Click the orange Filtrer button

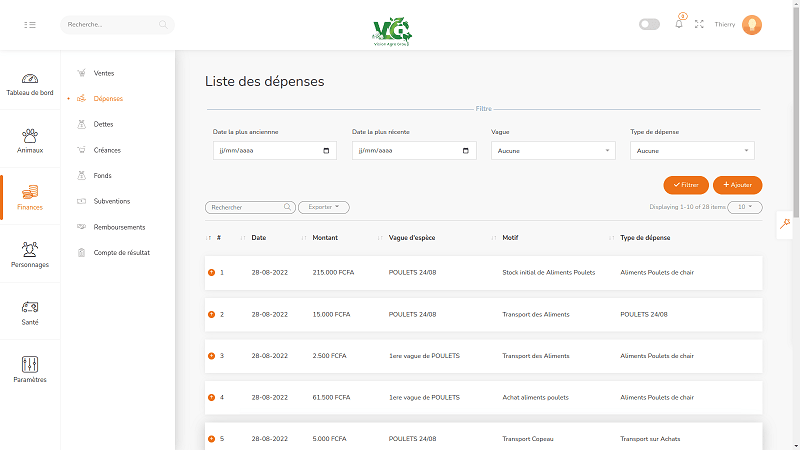pyautogui.click(x=686, y=185)
